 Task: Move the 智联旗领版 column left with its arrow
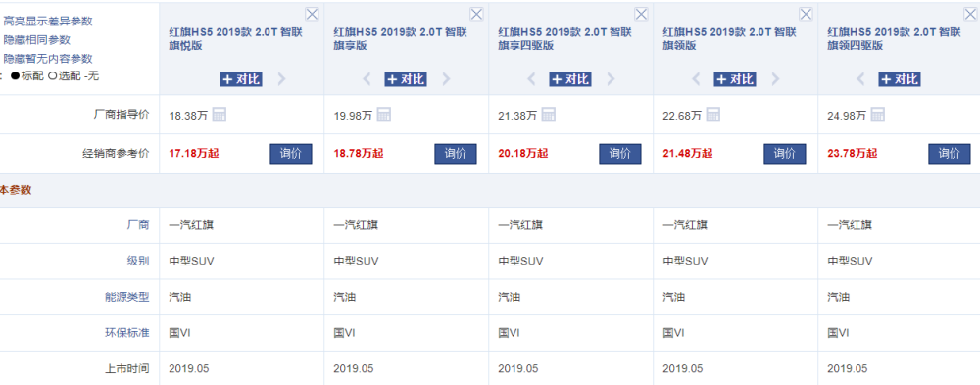click(x=696, y=78)
